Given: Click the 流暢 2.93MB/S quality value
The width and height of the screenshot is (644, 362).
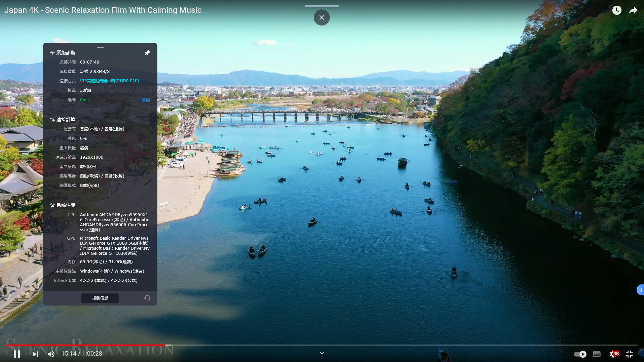Looking at the screenshot, I should pos(95,72).
